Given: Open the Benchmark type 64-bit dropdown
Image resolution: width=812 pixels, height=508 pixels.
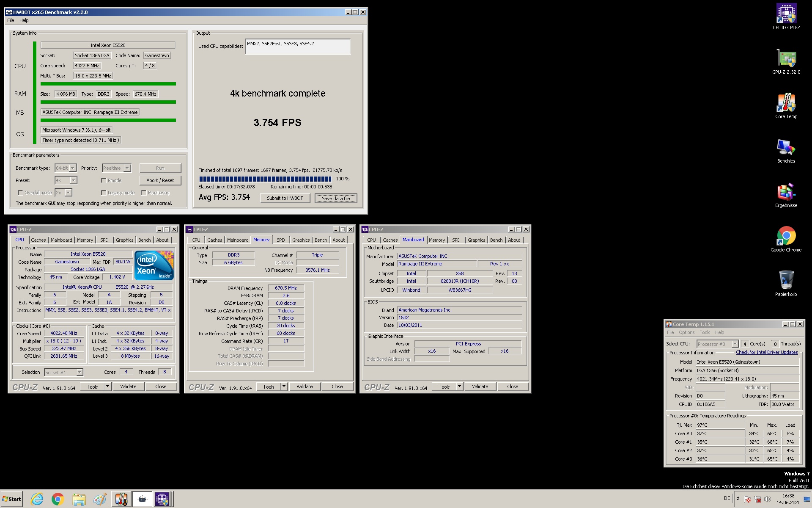Looking at the screenshot, I should [x=73, y=168].
